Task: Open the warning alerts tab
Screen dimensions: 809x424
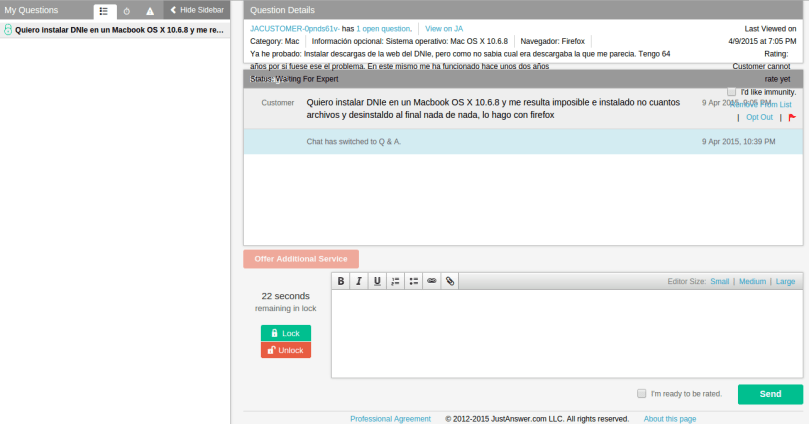Action: [150, 11]
